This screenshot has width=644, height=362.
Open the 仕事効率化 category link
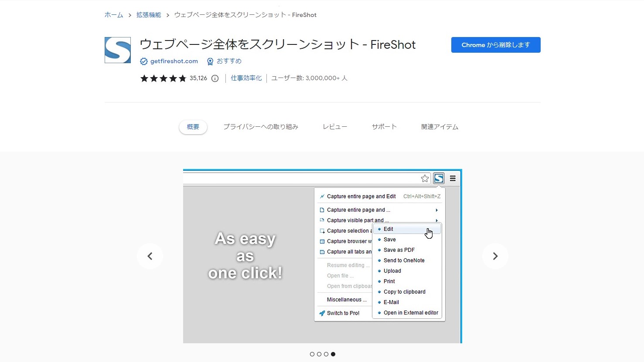[246, 78]
